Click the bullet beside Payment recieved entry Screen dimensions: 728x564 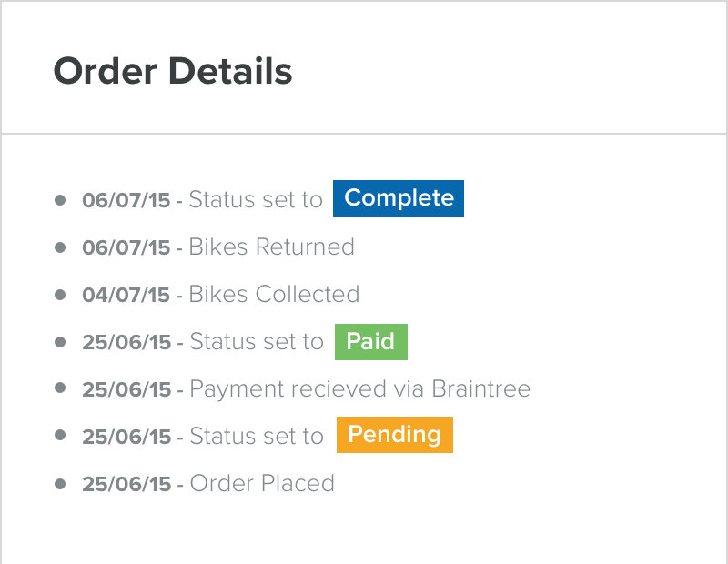[61, 388]
